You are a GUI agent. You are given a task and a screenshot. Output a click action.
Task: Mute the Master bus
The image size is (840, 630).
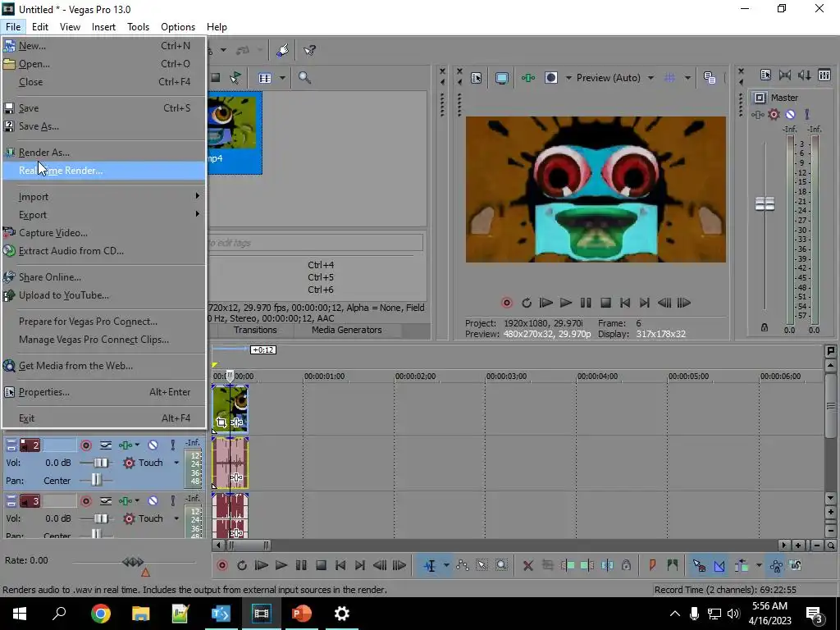pyautogui.click(x=790, y=114)
